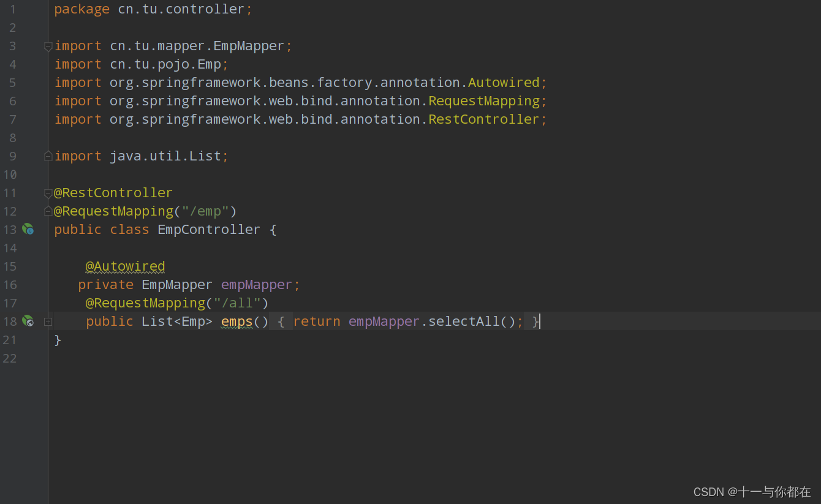Click the closing brace on line 21
The width and height of the screenshot is (821, 504).
(58, 340)
